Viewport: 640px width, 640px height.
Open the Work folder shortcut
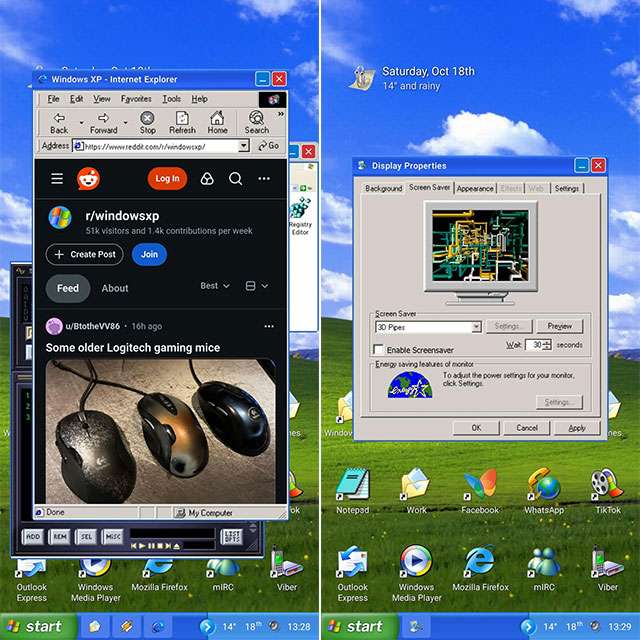(x=416, y=491)
